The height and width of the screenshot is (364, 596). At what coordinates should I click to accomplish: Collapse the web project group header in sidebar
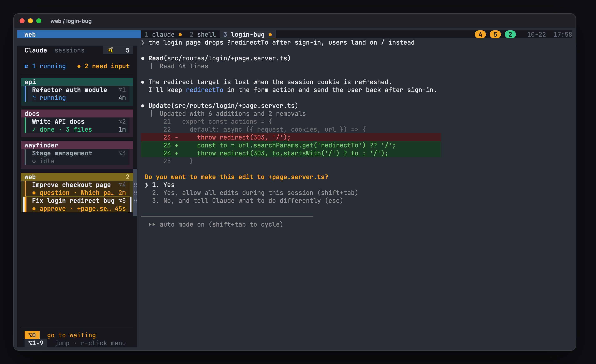click(x=77, y=177)
